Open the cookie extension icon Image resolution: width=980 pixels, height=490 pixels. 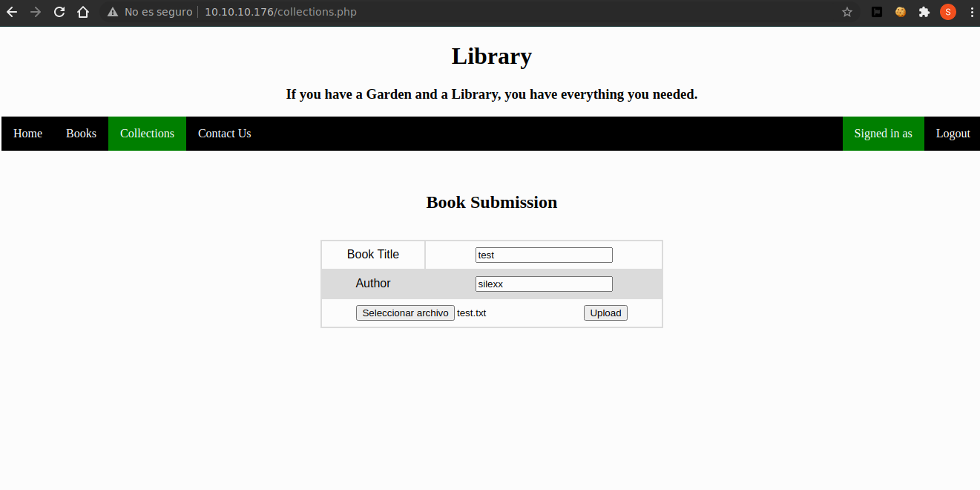pyautogui.click(x=901, y=12)
